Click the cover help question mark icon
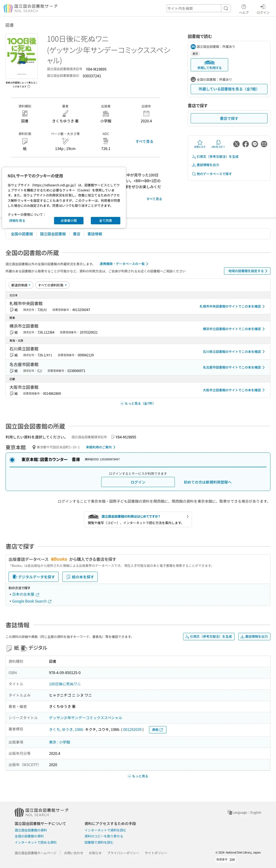The width and height of the screenshot is (276, 868). 29,87
